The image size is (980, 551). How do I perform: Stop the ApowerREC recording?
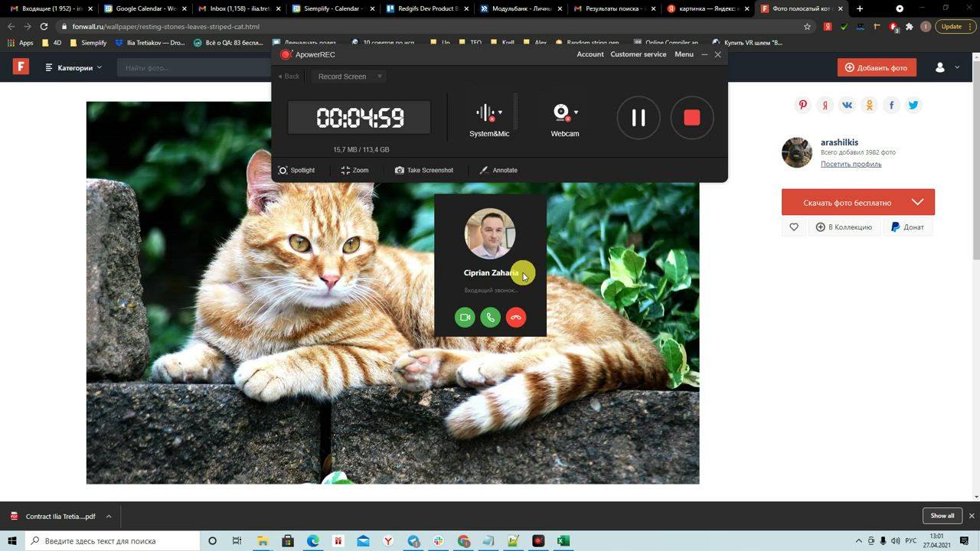(691, 118)
